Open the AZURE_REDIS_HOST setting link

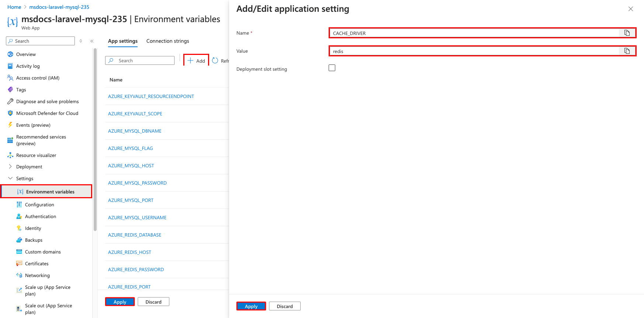click(129, 252)
